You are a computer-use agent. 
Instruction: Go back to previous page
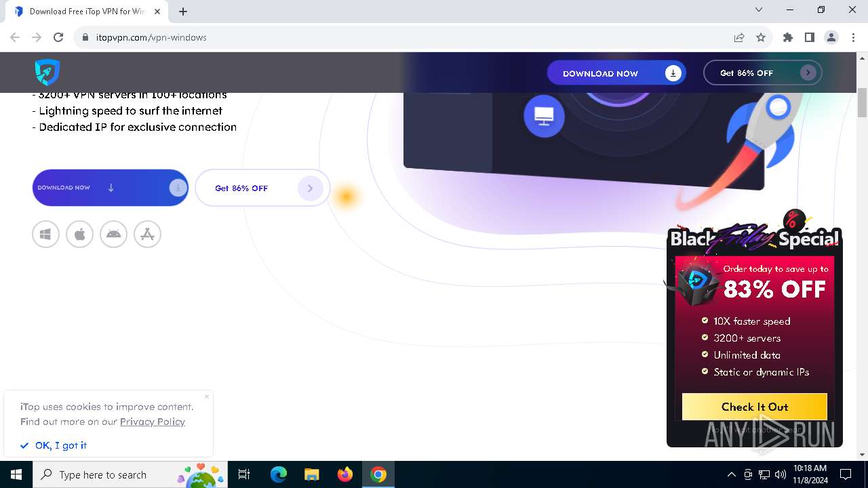(x=15, y=37)
